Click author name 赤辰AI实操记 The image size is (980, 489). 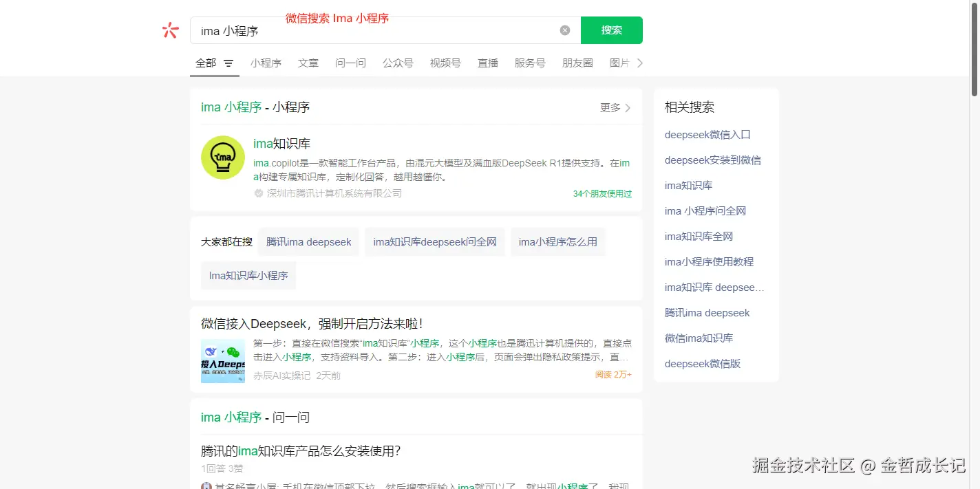(x=282, y=376)
